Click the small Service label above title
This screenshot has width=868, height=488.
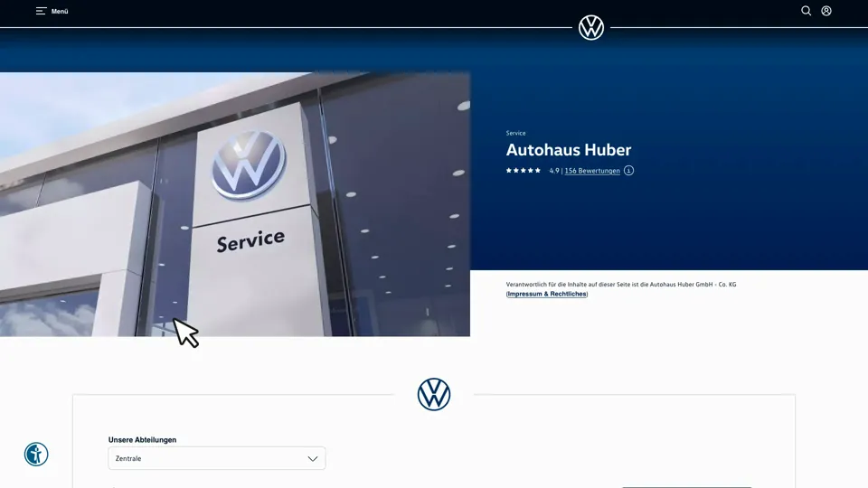pos(515,133)
